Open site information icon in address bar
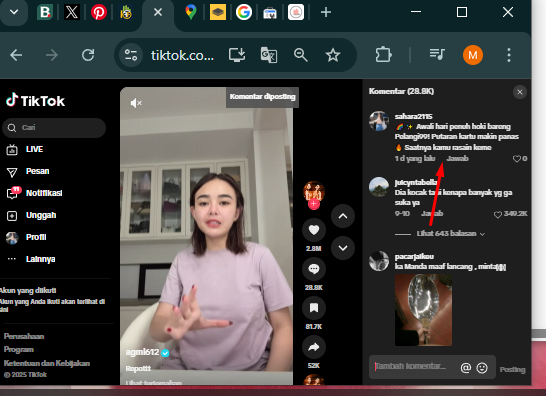 [131, 55]
